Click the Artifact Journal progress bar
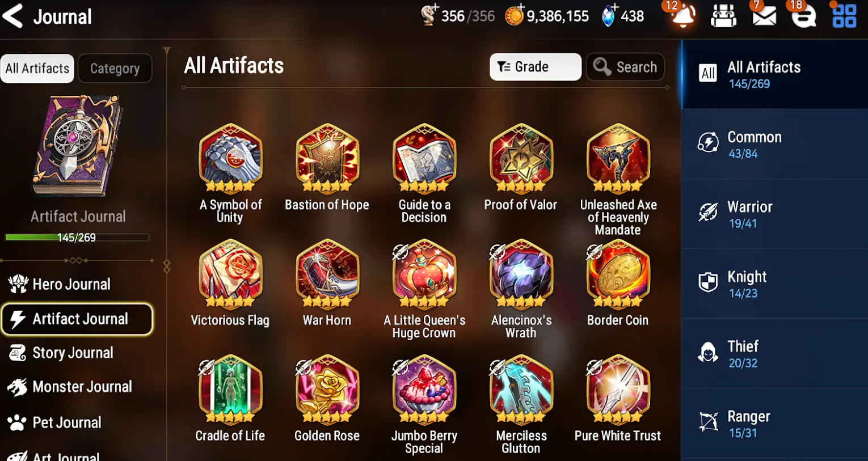Image resolution: width=868 pixels, height=461 pixels. [77, 238]
